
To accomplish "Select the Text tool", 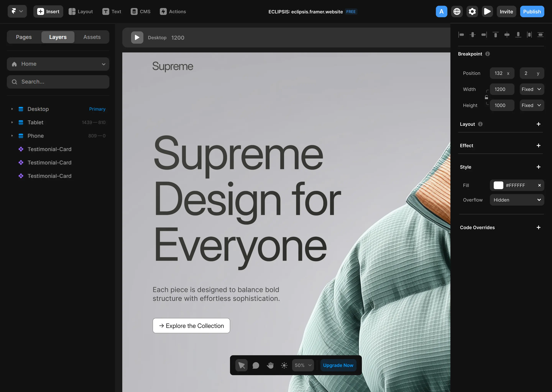I will (112, 11).
